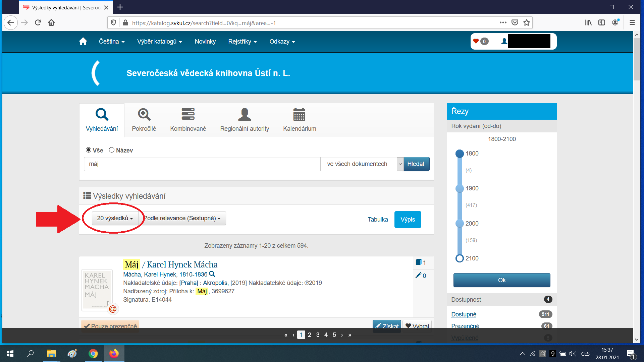Click Máj book cover thumbnail
The height and width of the screenshot is (362, 644).
97,290
